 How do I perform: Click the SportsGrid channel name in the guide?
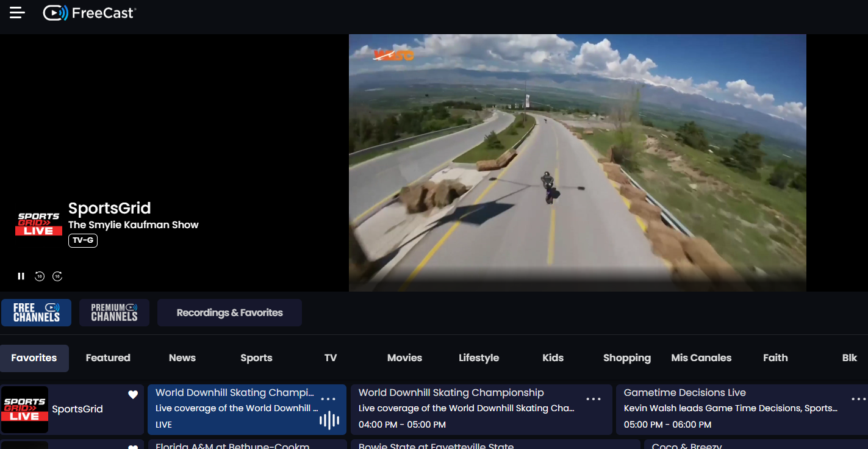pos(77,409)
